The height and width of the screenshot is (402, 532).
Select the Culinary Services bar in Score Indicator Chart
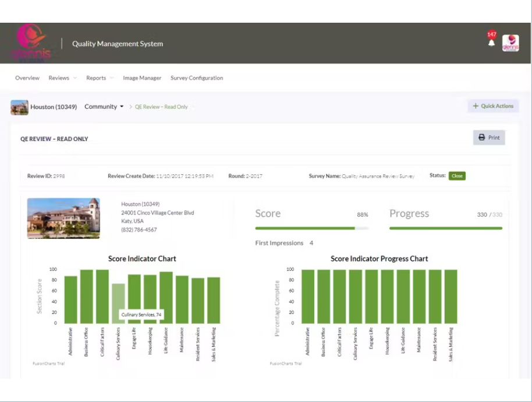click(118, 304)
